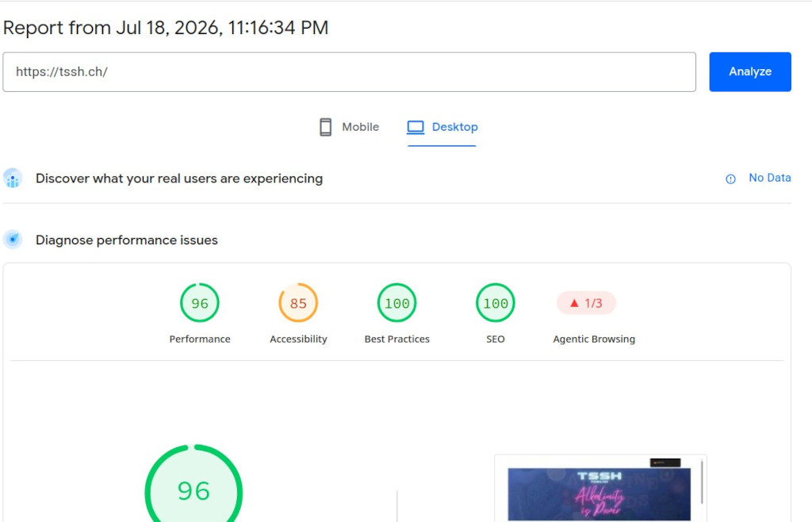812x522 pixels.
Task: Open the Agentic Browsing label
Action: [593, 340]
